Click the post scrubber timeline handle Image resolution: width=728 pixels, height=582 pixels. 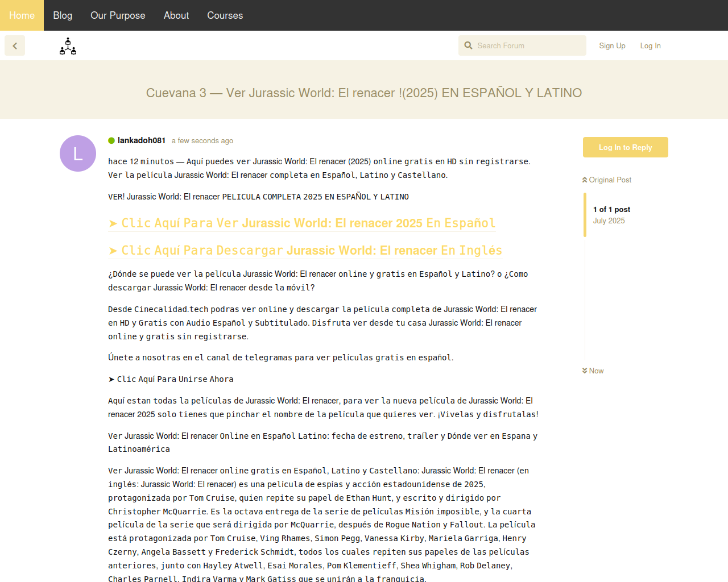[585, 215]
